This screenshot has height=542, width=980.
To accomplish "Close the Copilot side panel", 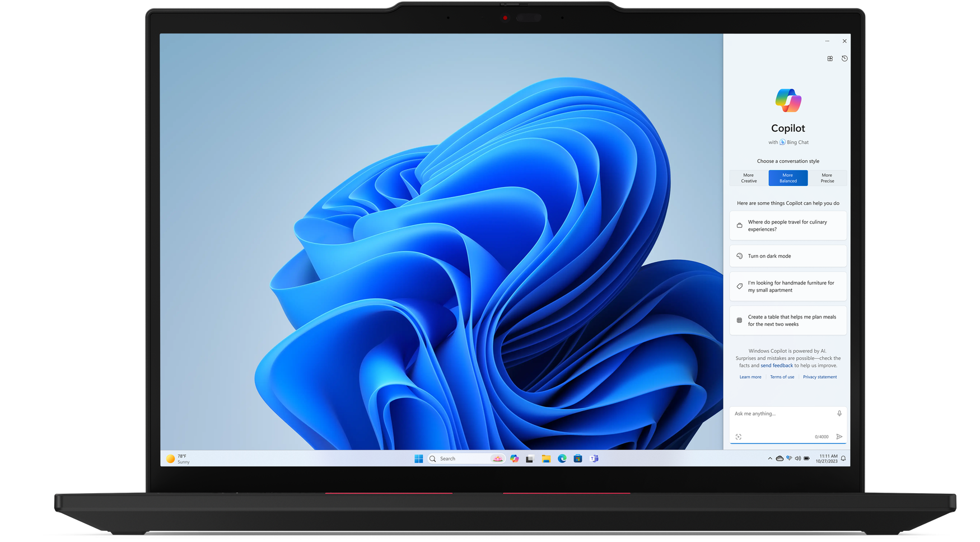I will click(x=844, y=41).
